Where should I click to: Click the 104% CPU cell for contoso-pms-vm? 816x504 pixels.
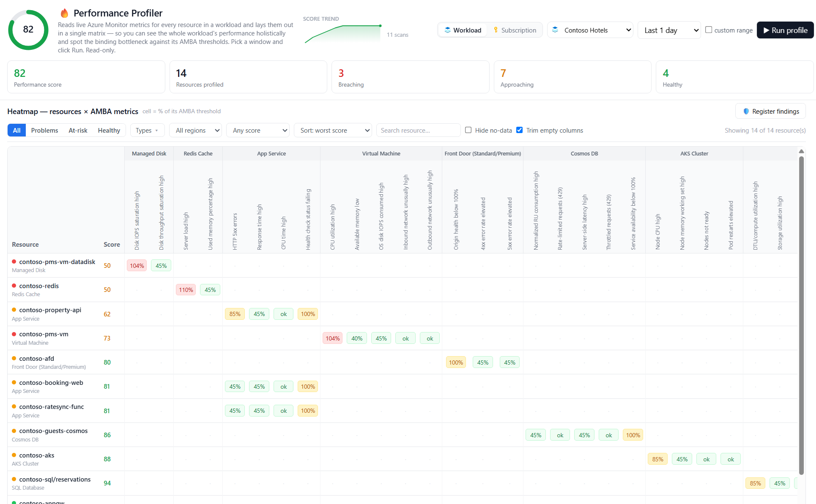pos(332,338)
